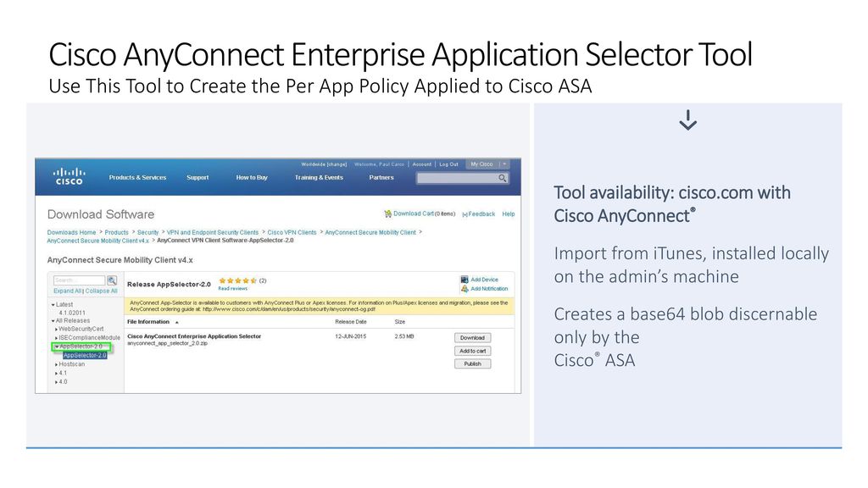
Task: Select the highlighted AppSelector-2.0 child release
Action: click(x=85, y=356)
